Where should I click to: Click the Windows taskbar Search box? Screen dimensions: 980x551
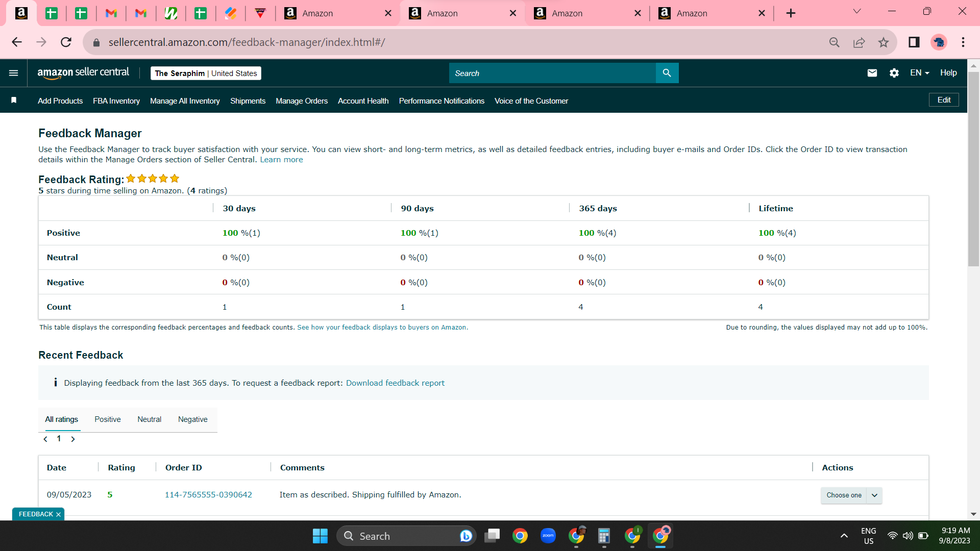406,536
